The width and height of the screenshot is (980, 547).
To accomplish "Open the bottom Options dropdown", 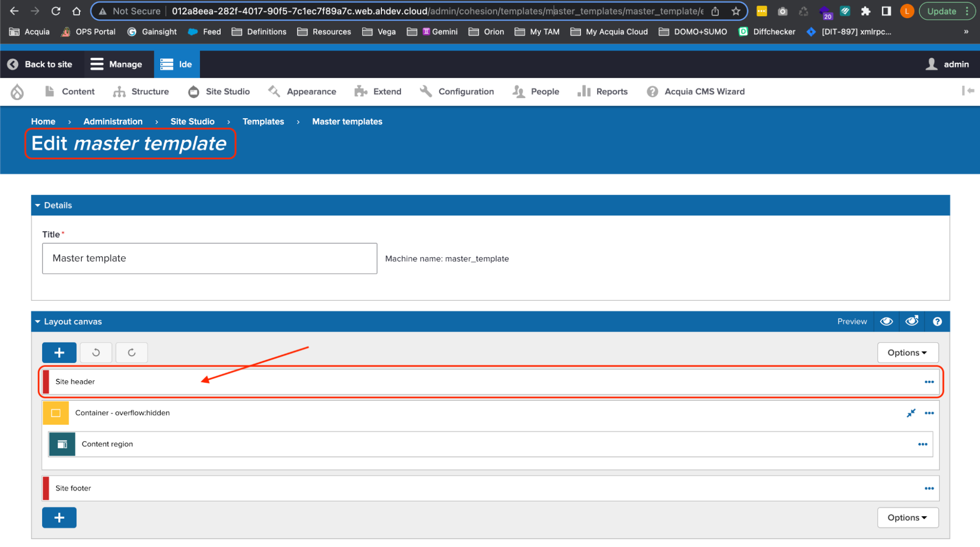I will point(907,518).
